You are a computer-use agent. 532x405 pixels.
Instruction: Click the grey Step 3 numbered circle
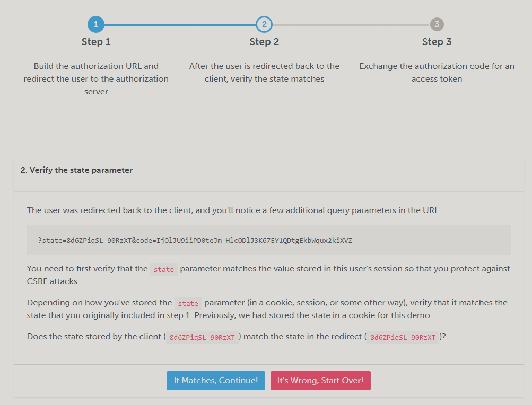(x=437, y=24)
